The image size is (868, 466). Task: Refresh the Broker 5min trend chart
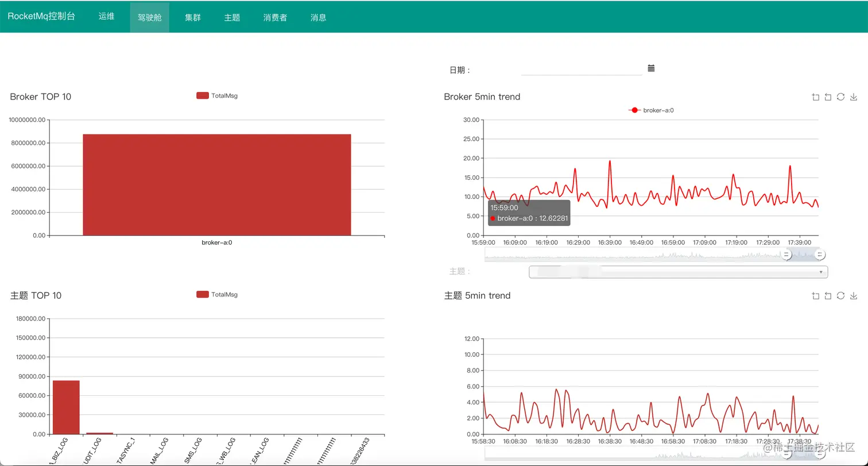pos(840,97)
